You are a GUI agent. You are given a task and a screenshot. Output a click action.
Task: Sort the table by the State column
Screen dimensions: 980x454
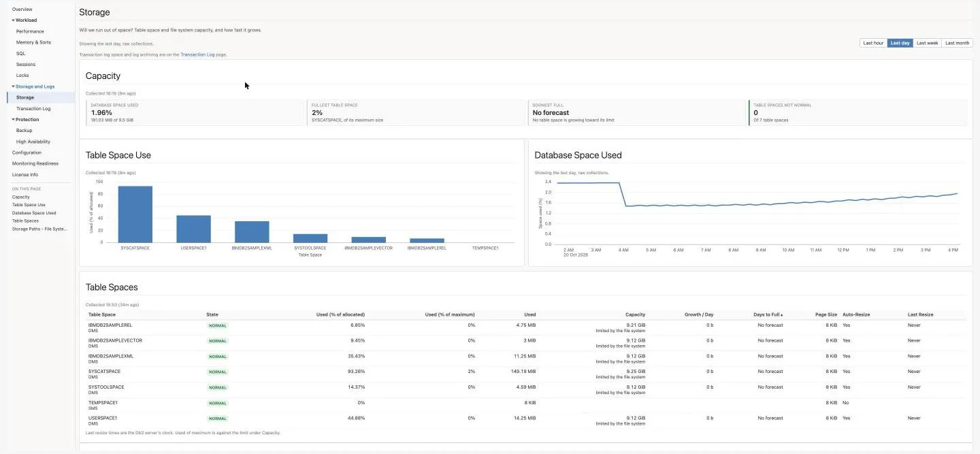[x=212, y=314]
